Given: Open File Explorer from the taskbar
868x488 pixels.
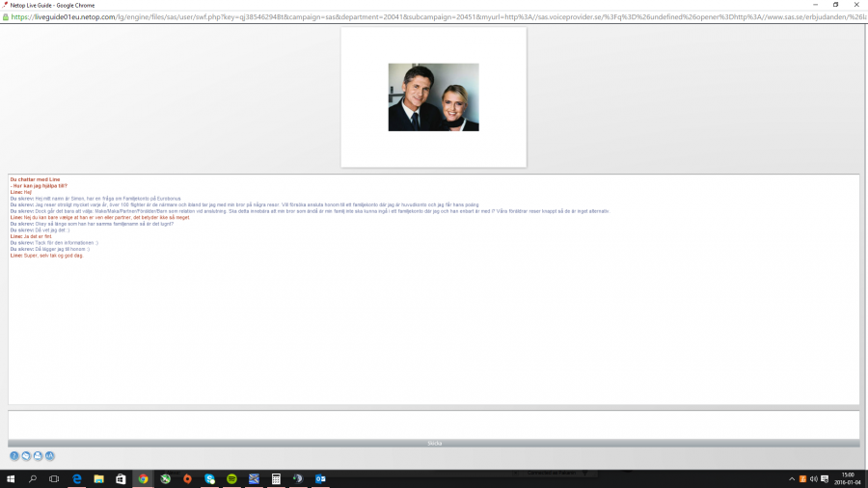Looking at the screenshot, I should click(x=99, y=478).
